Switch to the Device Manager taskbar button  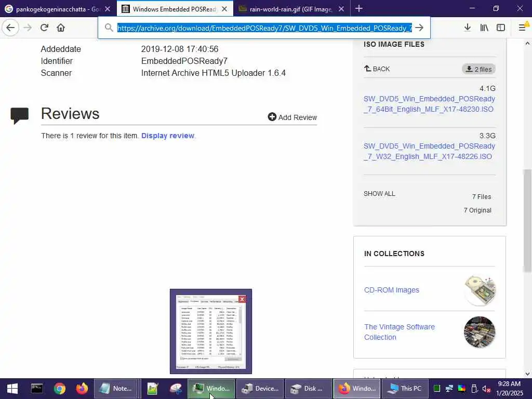[260, 389]
